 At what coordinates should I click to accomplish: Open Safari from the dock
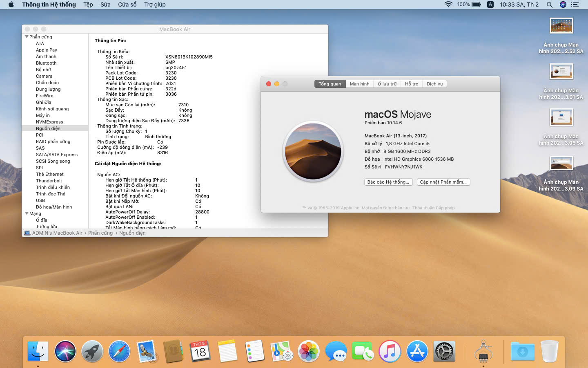pos(119,352)
